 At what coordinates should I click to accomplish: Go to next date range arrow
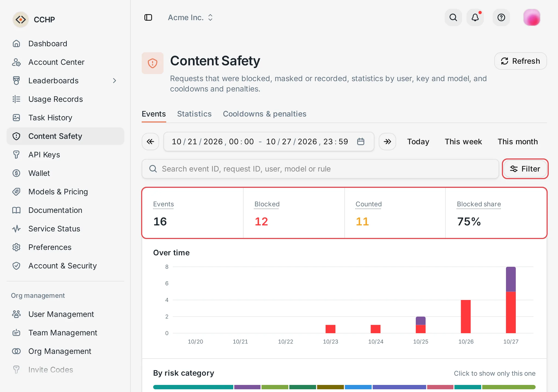pos(387,142)
